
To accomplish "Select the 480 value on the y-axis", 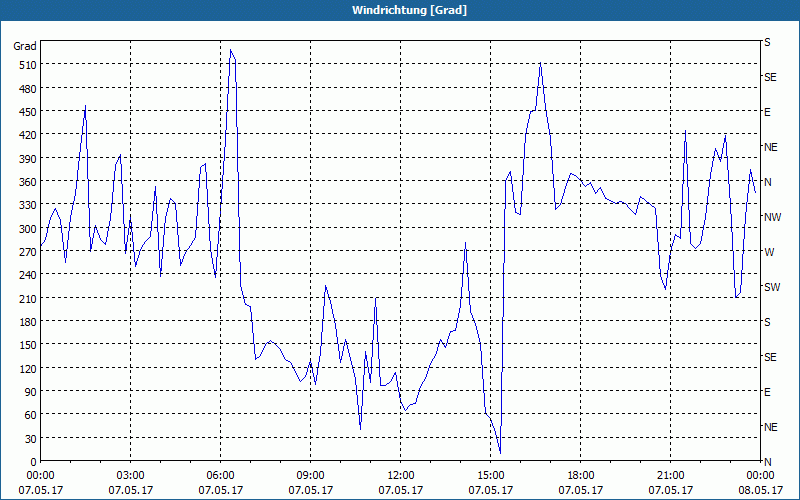I will (x=27, y=89).
